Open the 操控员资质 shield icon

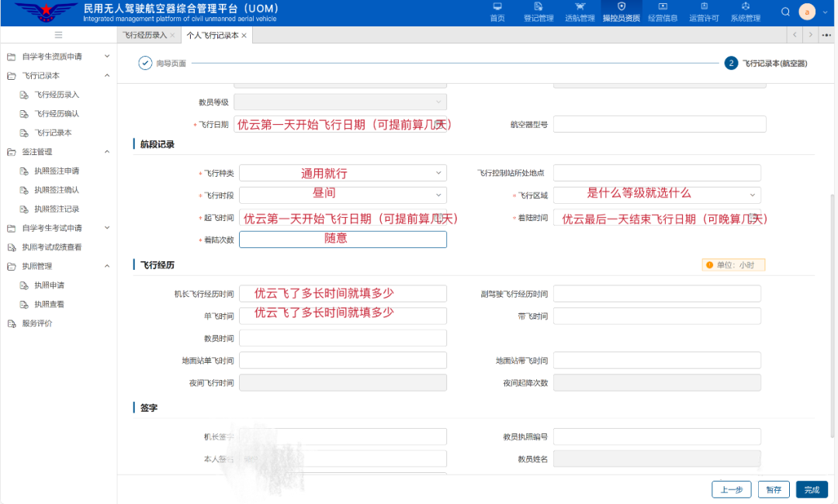tap(621, 6)
